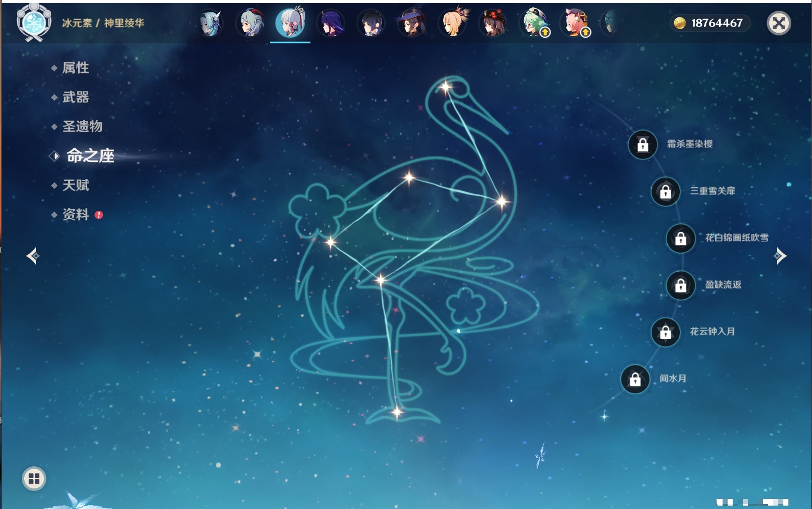Go to previous character with left arrow
This screenshot has width=812, height=509.
pyautogui.click(x=33, y=256)
